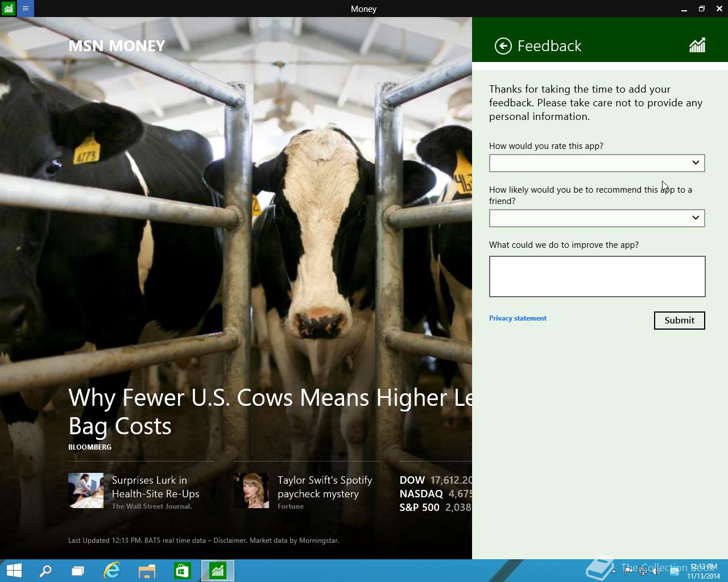Click the Money app taskbar icon
This screenshot has width=728, height=582.
[x=218, y=571]
